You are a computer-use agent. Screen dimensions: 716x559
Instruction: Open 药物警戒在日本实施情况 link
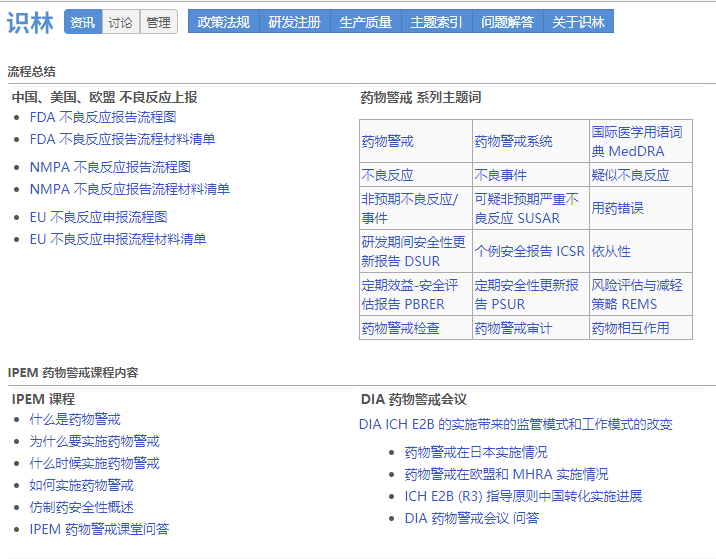click(476, 452)
